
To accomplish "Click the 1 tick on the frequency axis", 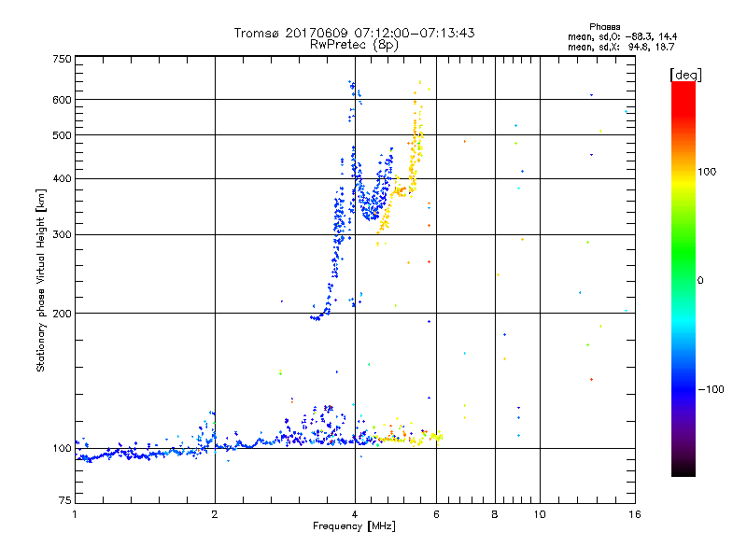I will [75, 514].
